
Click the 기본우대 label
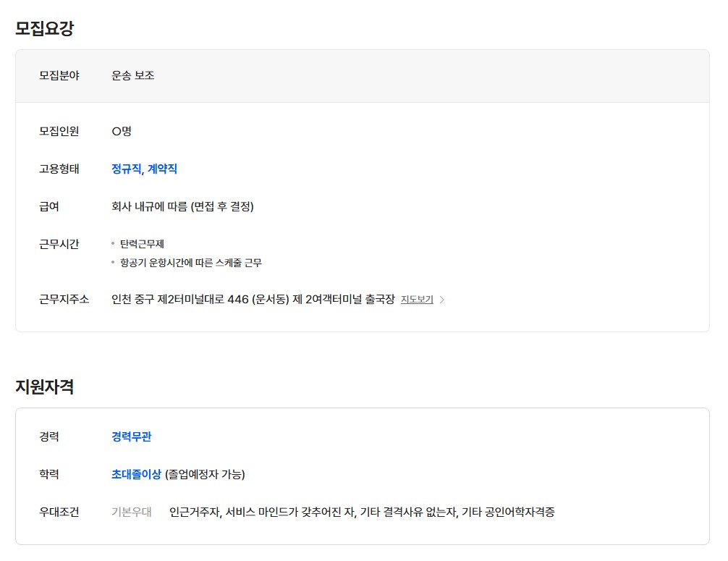click(131, 513)
